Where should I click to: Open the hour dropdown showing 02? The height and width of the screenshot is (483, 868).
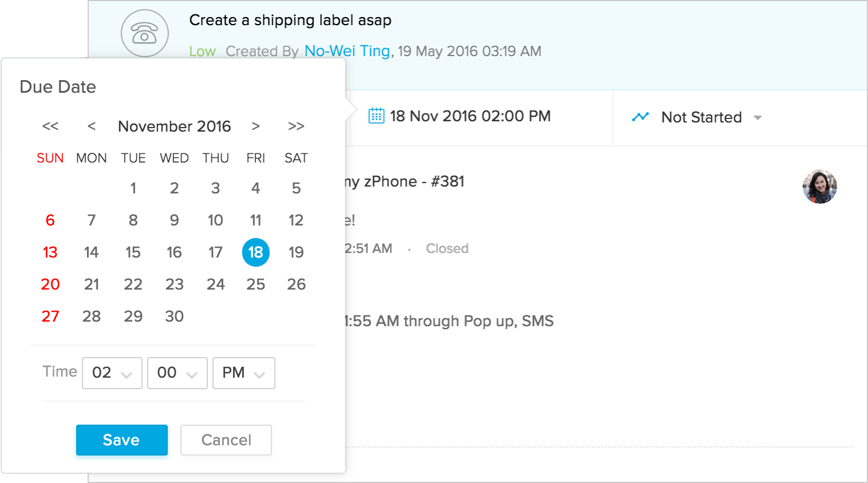tap(112, 373)
